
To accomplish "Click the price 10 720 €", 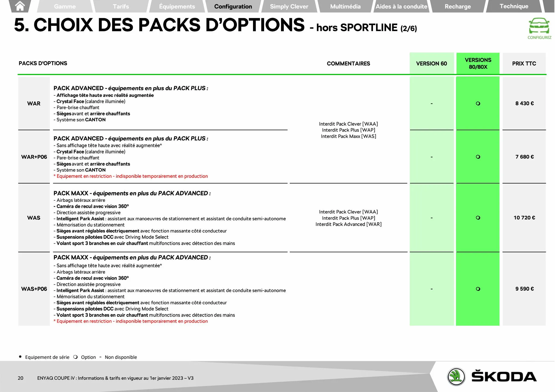I will (524, 218).
